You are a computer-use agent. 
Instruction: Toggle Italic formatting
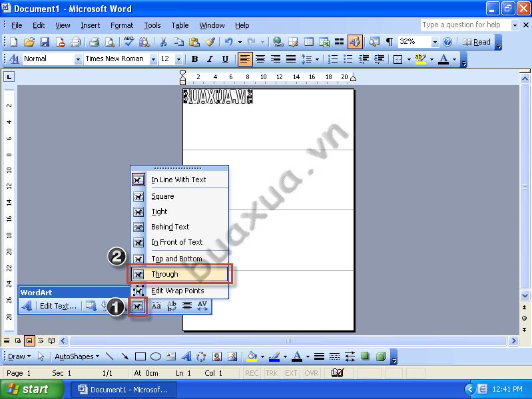coord(210,59)
